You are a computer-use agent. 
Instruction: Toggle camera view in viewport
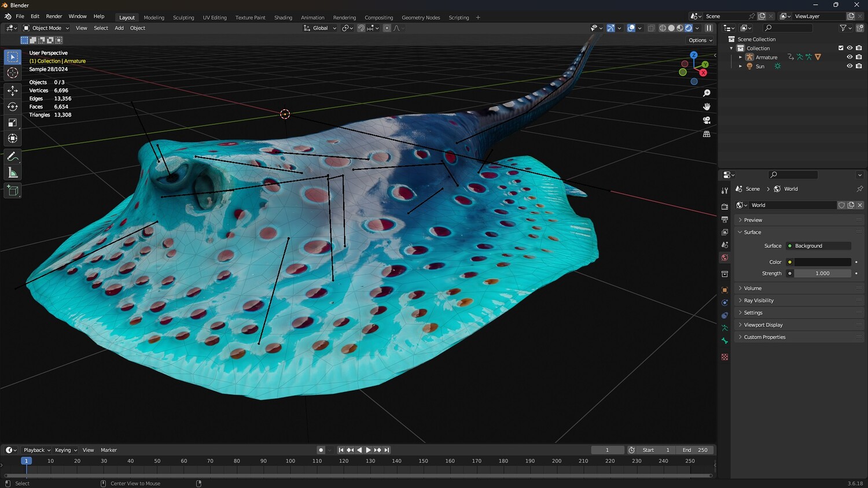[x=707, y=120]
